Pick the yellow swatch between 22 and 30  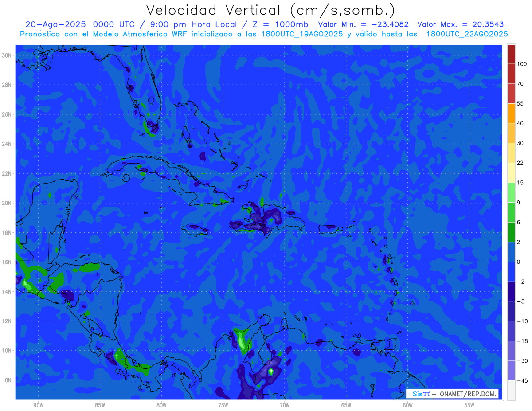pyautogui.click(x=511, y=153)
